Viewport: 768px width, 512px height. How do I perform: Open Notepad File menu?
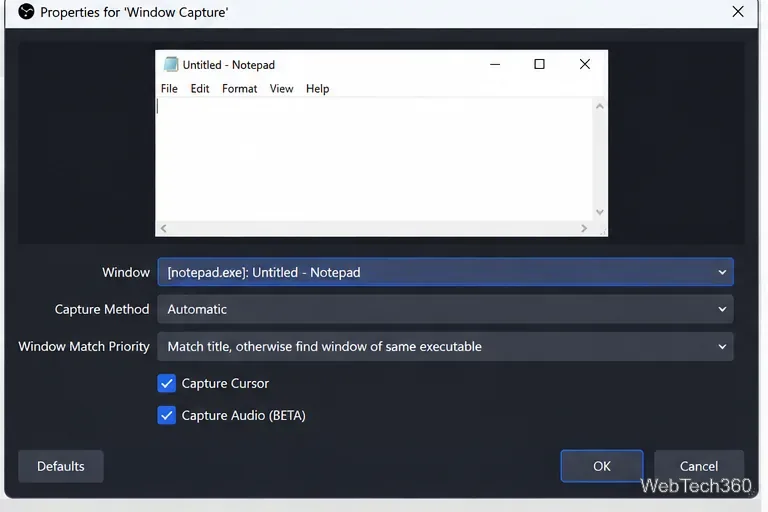click(169, 89)
